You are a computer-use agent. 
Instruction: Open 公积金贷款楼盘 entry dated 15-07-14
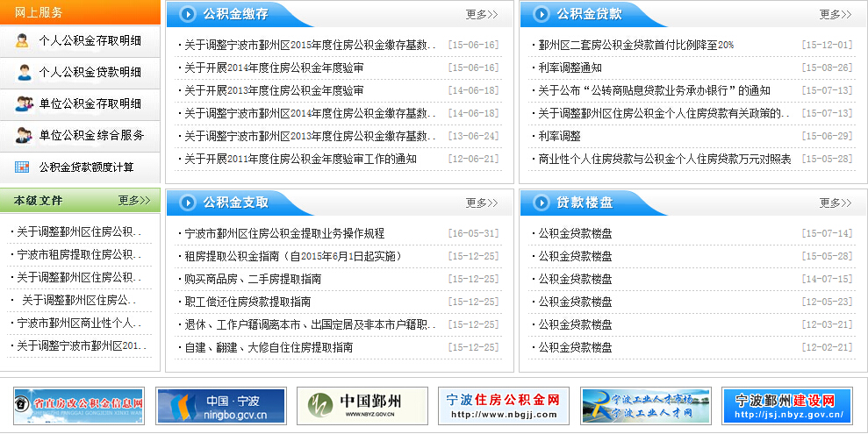pyautogui.click(x=575, y=234)
